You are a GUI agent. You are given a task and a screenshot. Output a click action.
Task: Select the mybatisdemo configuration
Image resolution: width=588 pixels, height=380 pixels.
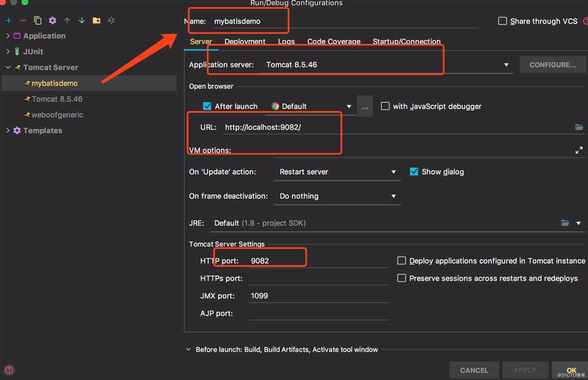89,83
